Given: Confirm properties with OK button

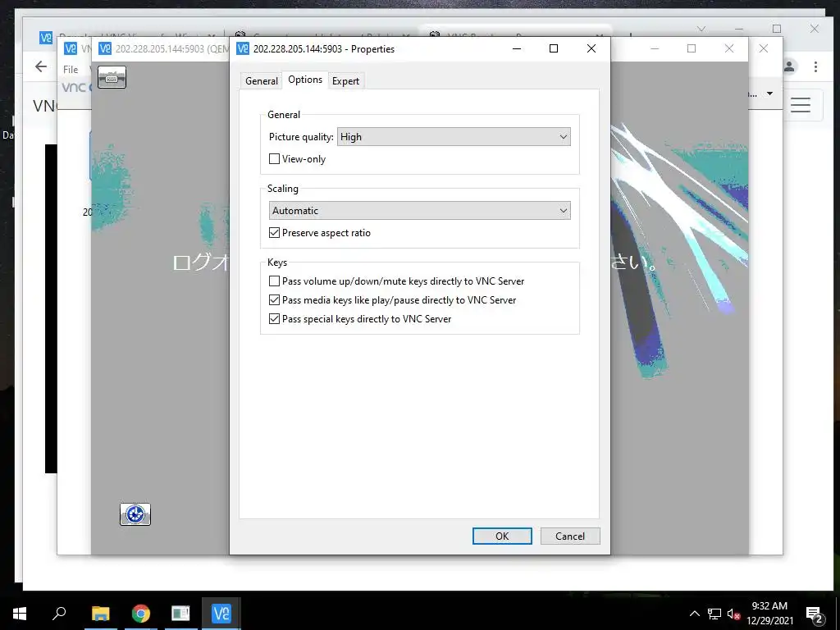Looking at the screenshot, I should (502, 536).
